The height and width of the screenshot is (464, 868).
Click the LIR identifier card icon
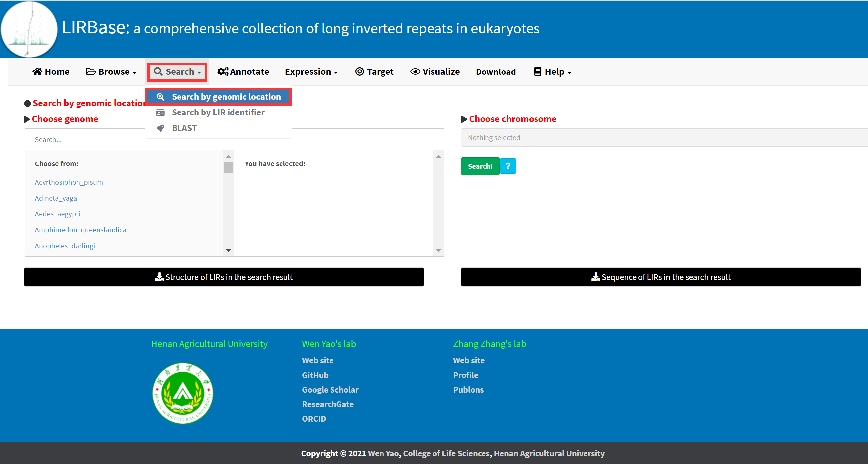click(x=160, y=112)
